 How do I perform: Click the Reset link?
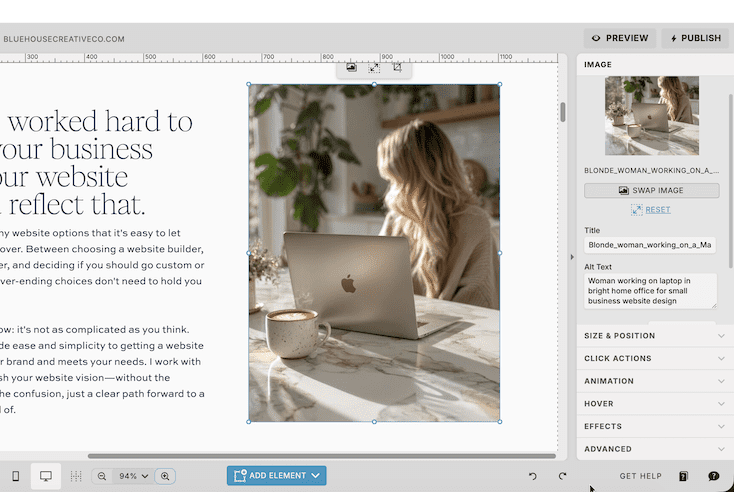click(x=658, y=210)
